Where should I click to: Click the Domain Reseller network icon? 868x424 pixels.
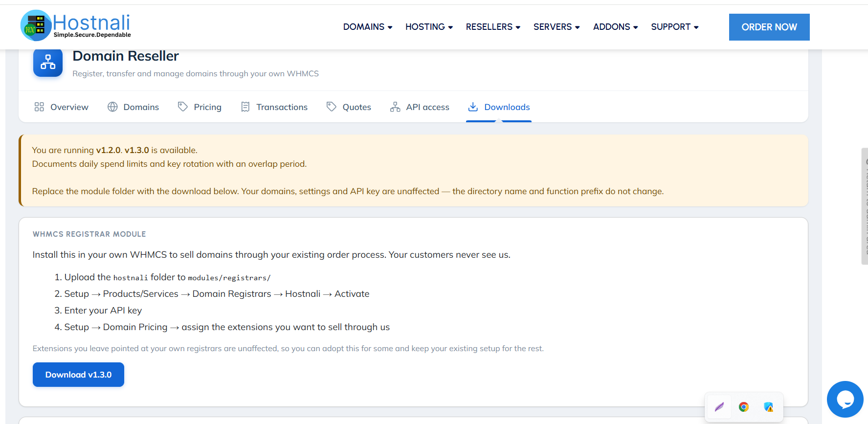click(x=48, y=62)
